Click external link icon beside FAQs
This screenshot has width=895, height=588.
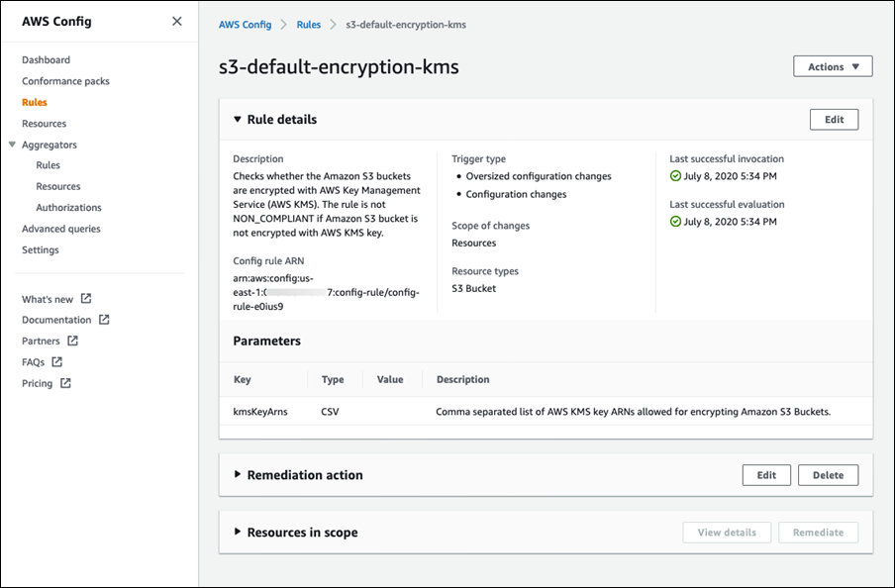[x=57, y=362]
